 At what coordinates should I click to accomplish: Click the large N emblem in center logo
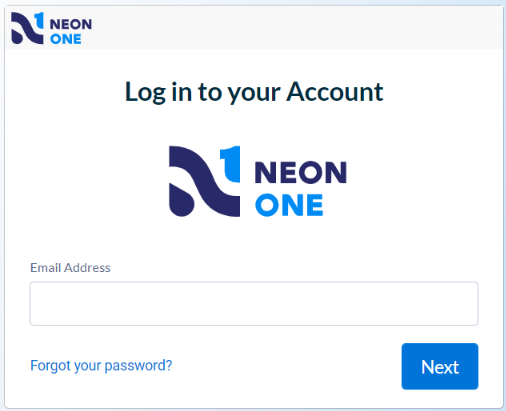204,181
